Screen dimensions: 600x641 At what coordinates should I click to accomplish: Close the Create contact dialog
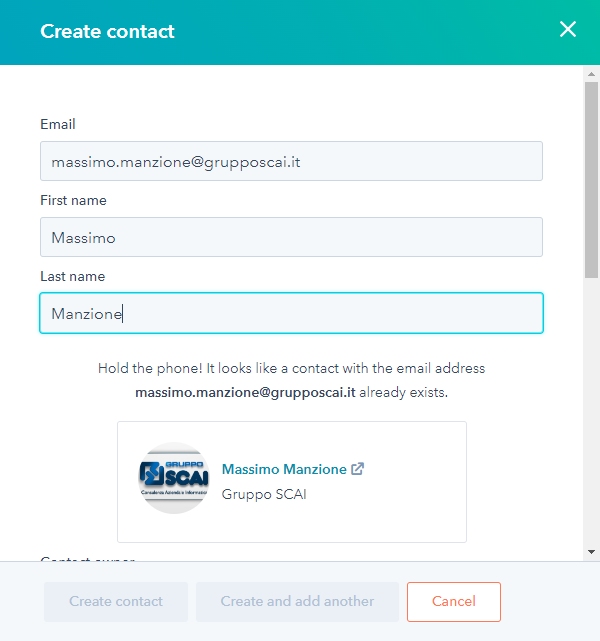point(568,30)
